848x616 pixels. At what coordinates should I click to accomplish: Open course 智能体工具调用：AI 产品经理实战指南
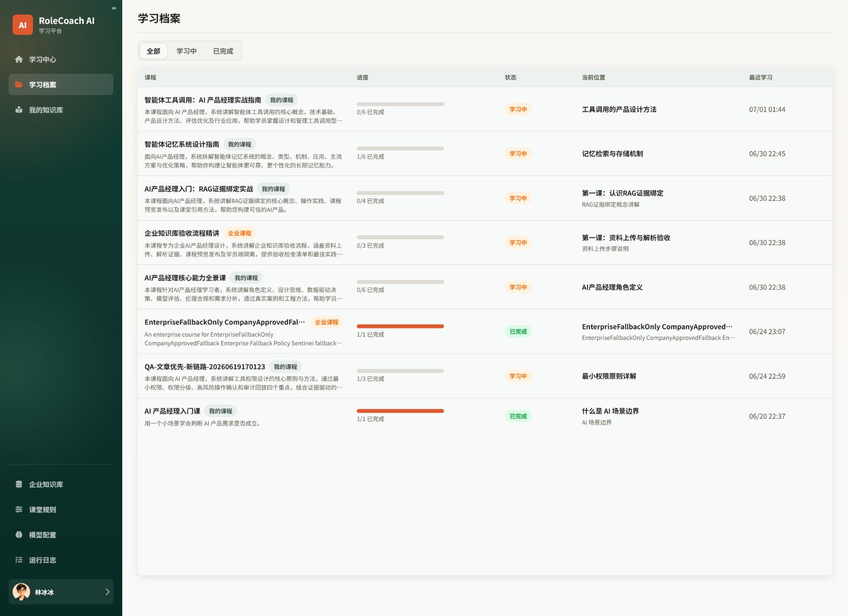203,100
